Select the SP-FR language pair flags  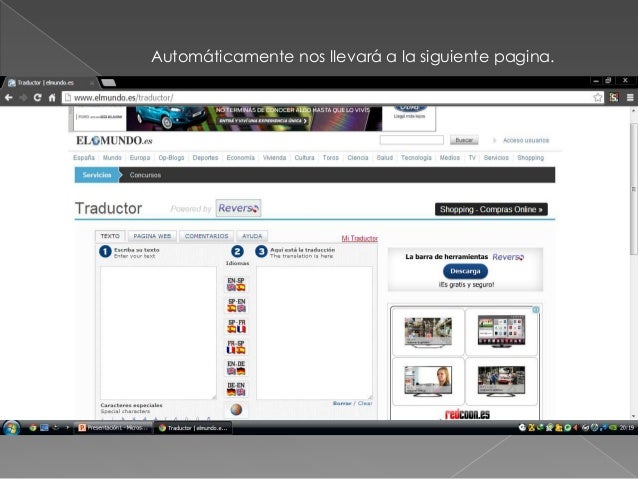(236, 326)
